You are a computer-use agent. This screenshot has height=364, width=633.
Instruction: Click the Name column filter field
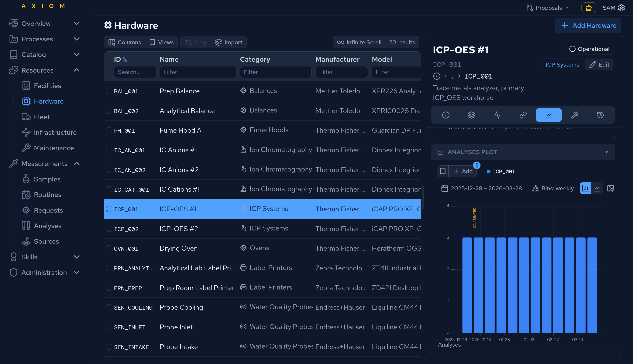pos(197,72)
